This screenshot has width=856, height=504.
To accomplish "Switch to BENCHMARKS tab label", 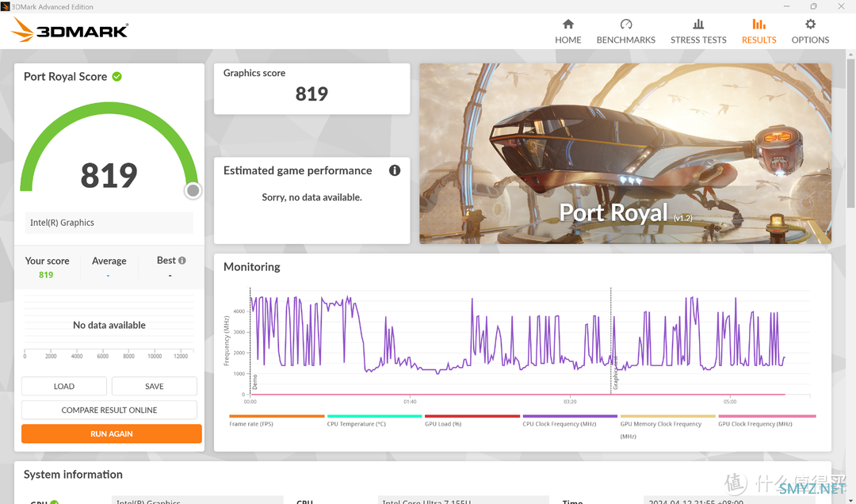I will pos(626,40).
